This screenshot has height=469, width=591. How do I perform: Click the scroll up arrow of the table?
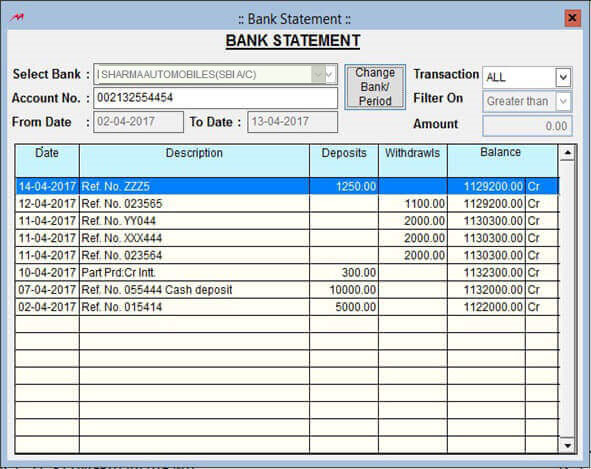pyautogui.click(x=567, y=153)
